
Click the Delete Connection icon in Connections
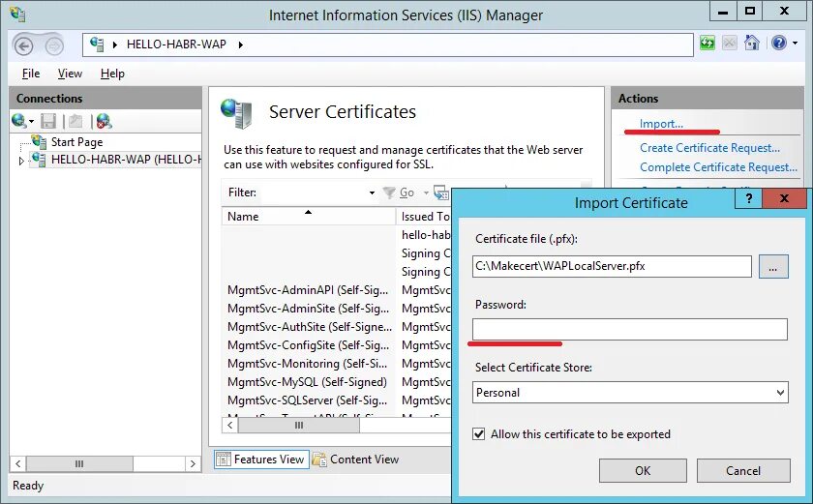pyautogui.click(x=104, y=121)
